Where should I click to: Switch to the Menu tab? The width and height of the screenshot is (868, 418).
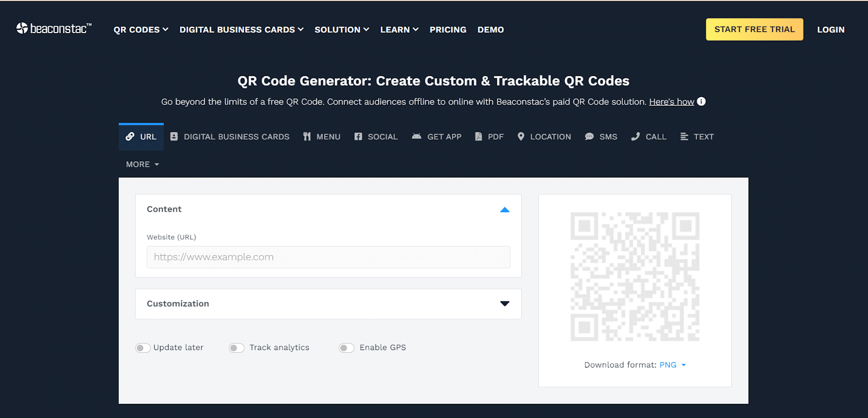point(322,137)
